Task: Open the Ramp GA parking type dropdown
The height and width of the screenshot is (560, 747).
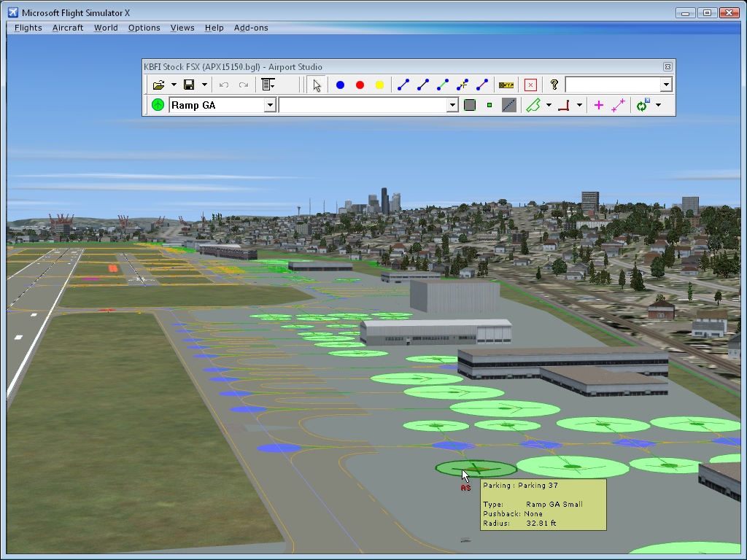Action: pos(270,105)
